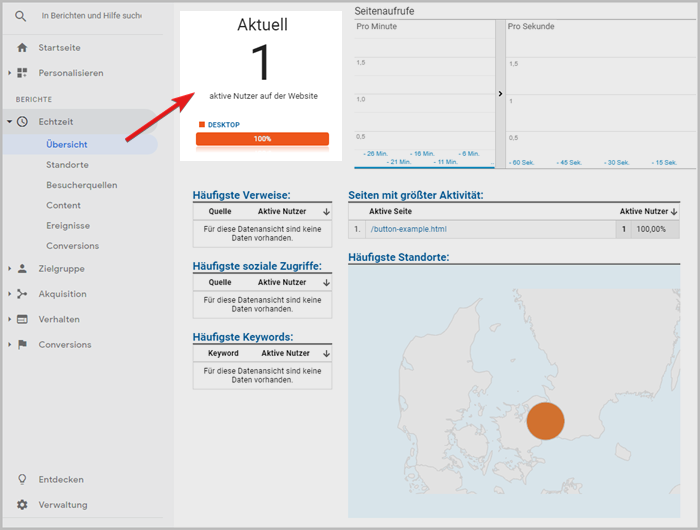
Task: Open Startseite in sidebar
Action: click(59, 48)
